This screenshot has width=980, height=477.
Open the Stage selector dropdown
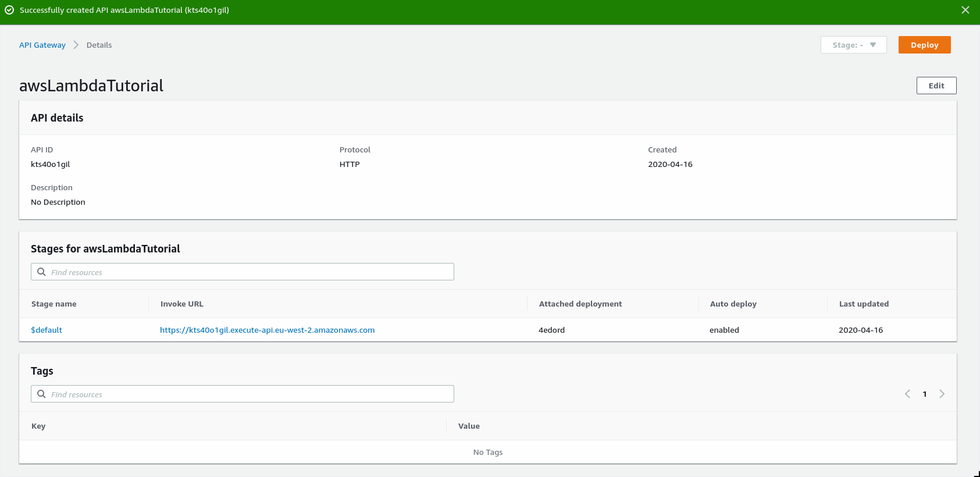coord(853,45)
